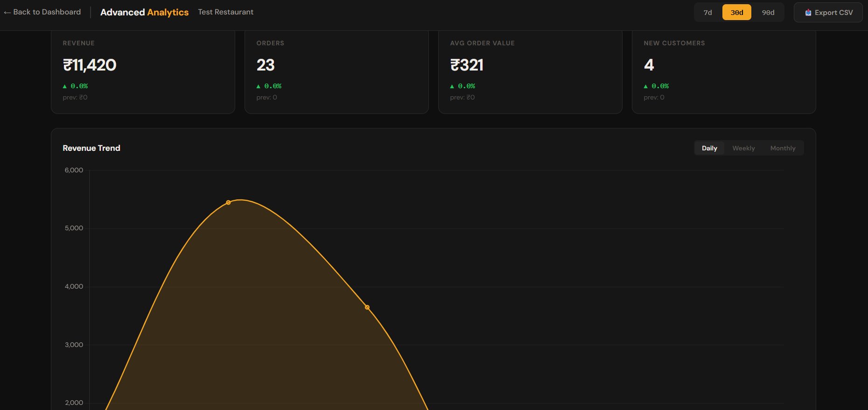The image size is (868, 410).
Task: Click the ₹11,420 revenue figure
Action: [90, 65]
